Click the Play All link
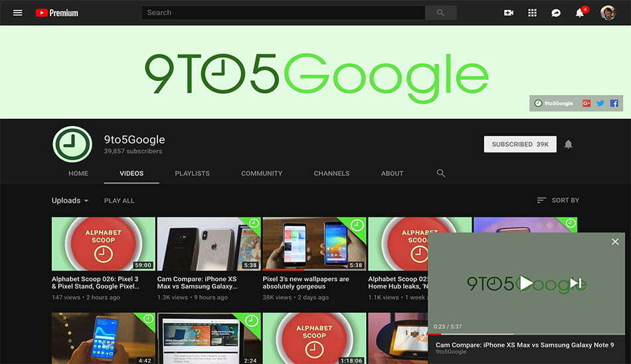631x364 pixels. [119, 201]
